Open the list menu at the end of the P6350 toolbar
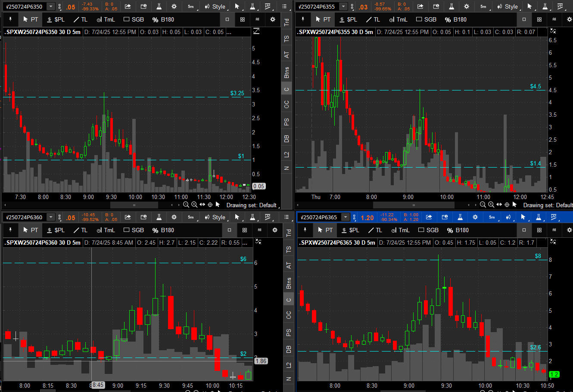Screen dimensions: 573x392 284,6
